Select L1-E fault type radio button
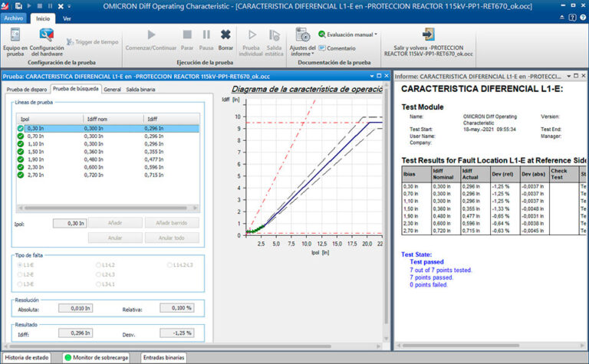Image resolution: width=589 pixels, height=364 pixels. click(x=20, y=265)
